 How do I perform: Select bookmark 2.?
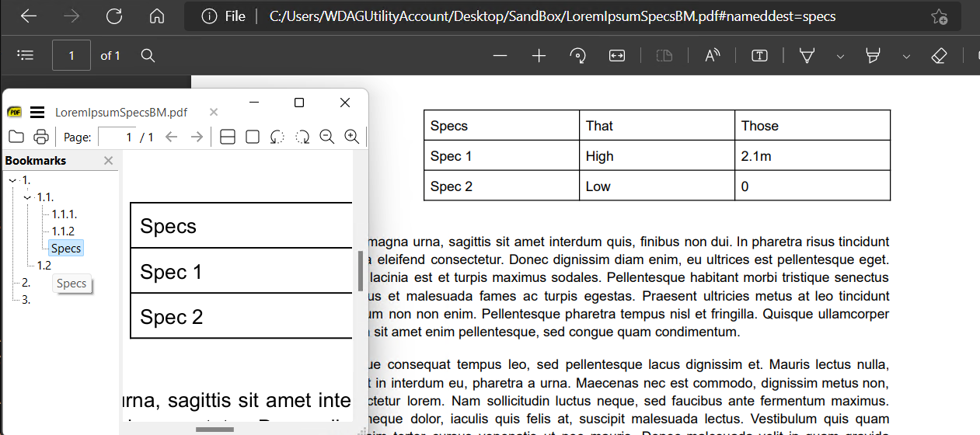[26, 283]
